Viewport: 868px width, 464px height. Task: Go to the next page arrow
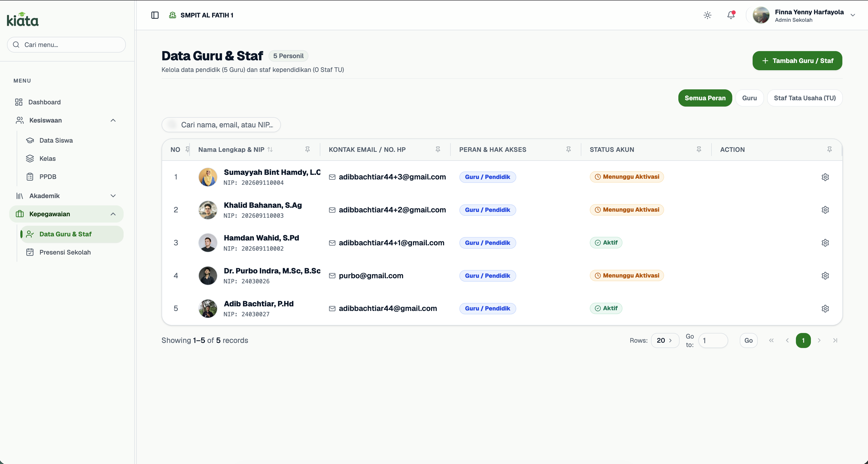819,340
